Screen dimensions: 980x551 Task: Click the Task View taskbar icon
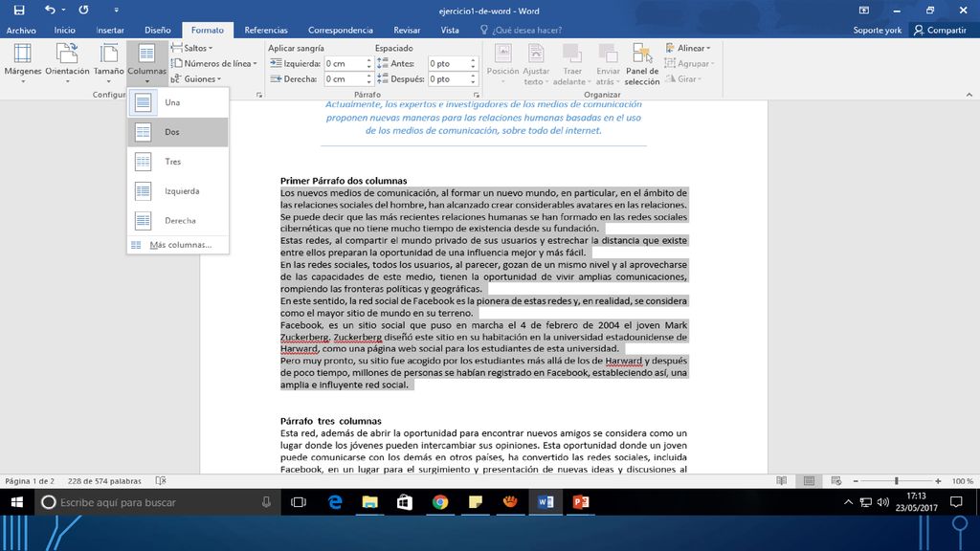[x=299, y=502]
